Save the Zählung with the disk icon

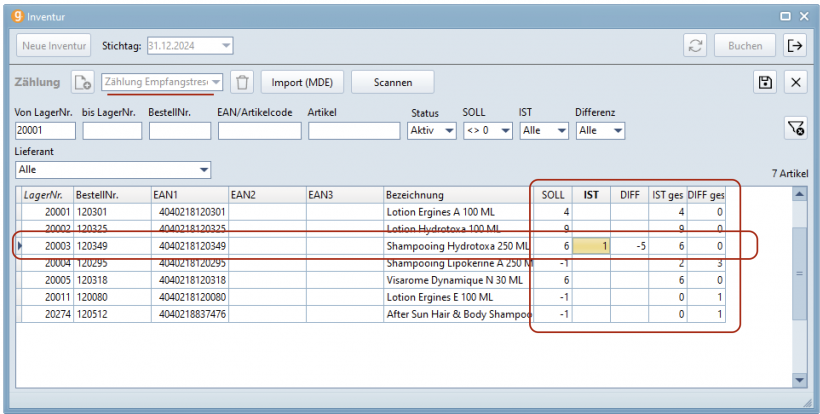[765, 82]
